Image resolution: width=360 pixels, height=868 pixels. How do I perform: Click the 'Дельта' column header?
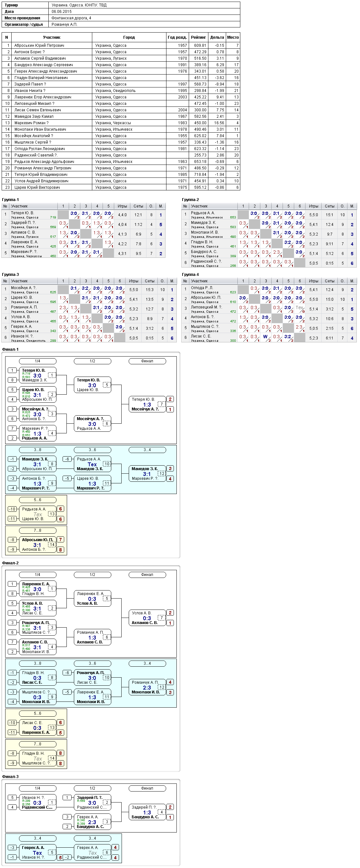217,37
